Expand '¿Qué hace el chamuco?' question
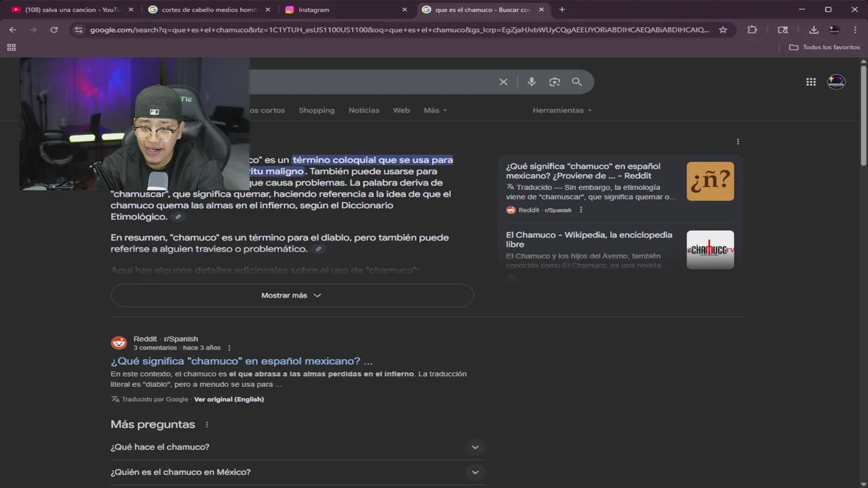The width and height of the screenshot is (868, 488). tap(298, 447)
